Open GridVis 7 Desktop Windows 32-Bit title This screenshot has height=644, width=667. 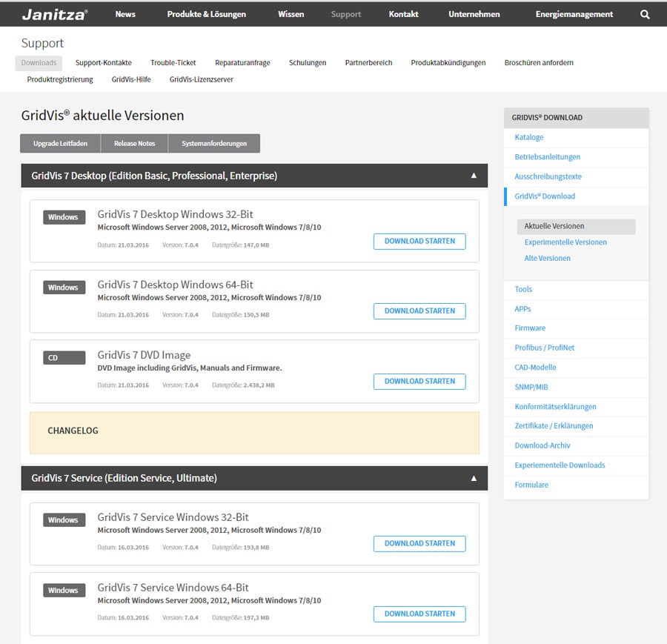click(x=175, y=214)
